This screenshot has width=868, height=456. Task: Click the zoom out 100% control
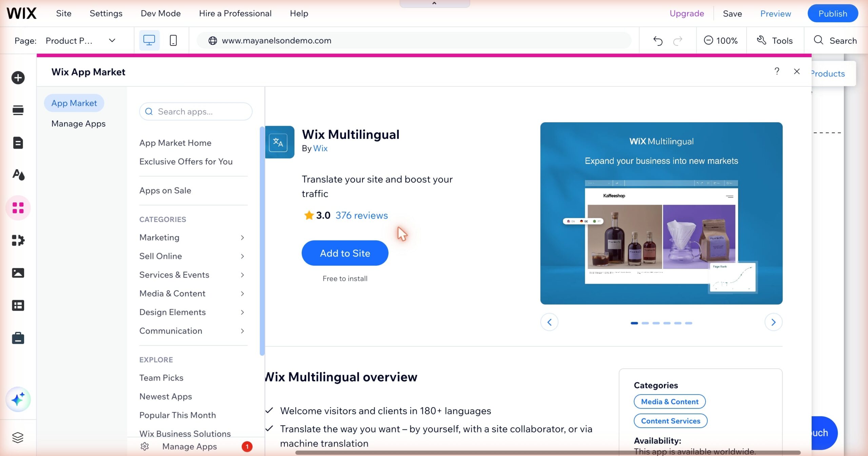click(x=721, y=41)
